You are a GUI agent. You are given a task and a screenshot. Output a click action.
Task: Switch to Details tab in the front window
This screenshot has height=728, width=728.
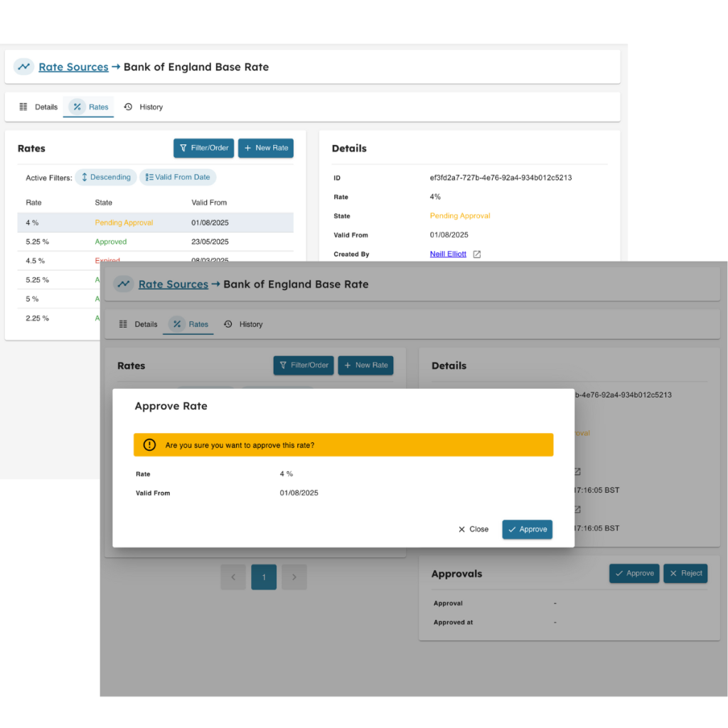(x=139, y=324)
